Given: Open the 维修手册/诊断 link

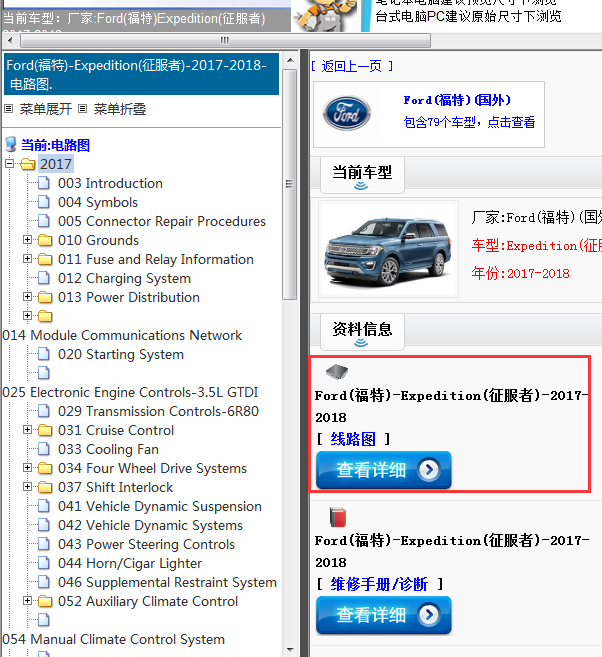Looking at the screenshot, I should pyautogui.click(x=379, y=584).
